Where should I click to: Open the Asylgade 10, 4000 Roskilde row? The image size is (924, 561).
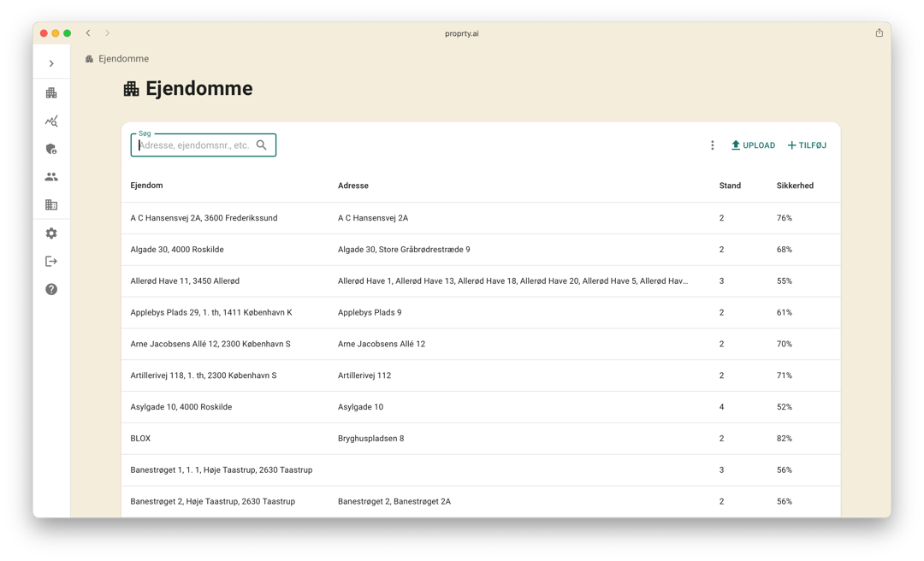click(181, 407)
